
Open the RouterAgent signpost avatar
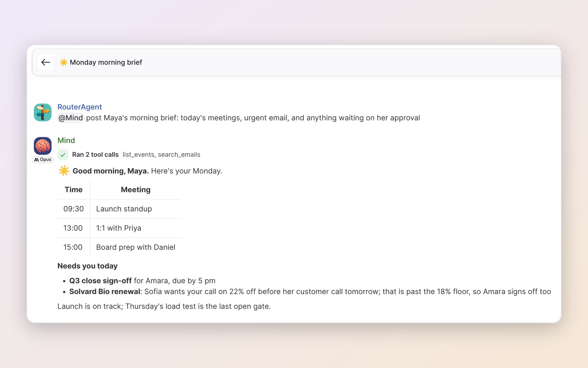point(43,113)
